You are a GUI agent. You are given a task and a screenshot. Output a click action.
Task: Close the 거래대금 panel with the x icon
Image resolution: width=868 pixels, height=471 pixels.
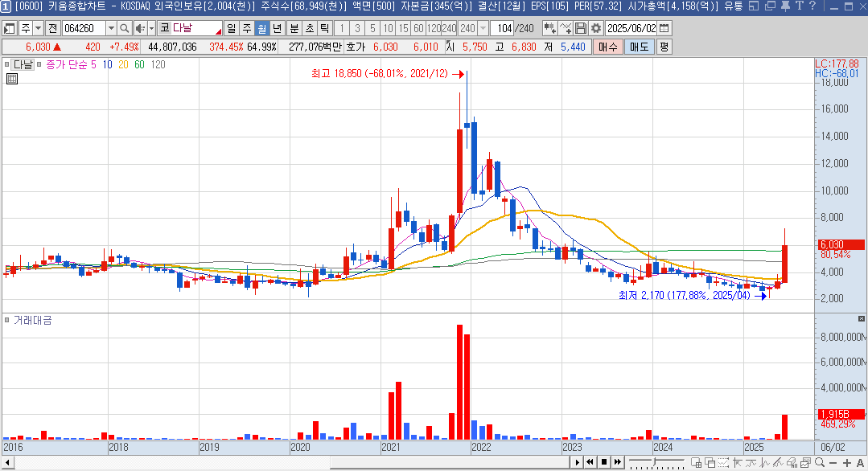(862, 319)
